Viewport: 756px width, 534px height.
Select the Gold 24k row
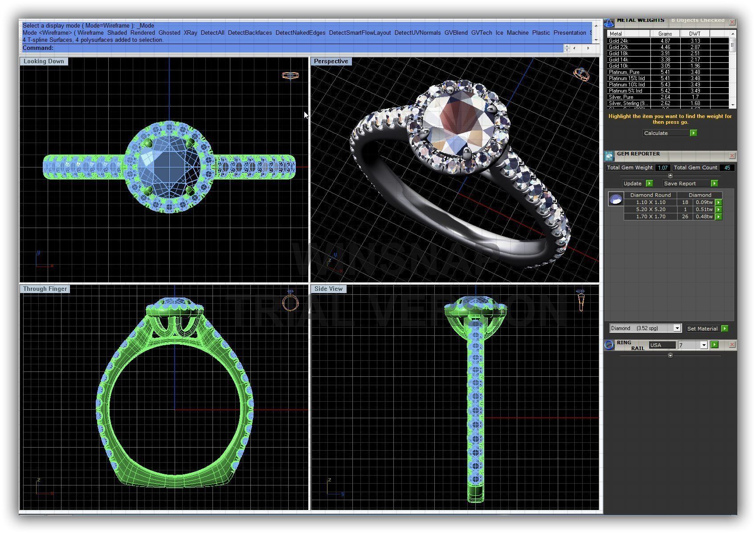667,41
